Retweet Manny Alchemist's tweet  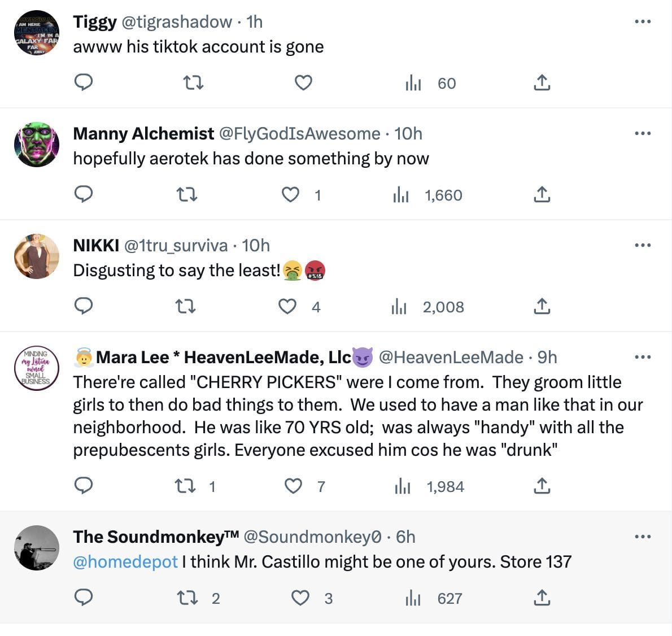(187, 195)
